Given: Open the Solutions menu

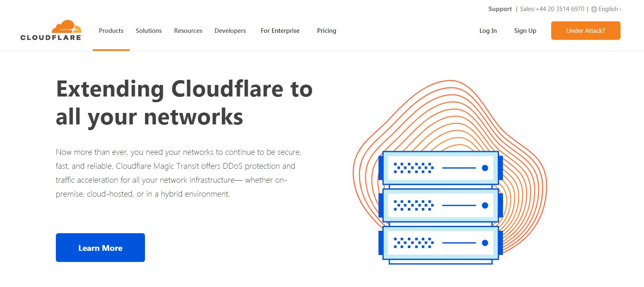Looking at the screenshot, I should (x=149, y=31).
